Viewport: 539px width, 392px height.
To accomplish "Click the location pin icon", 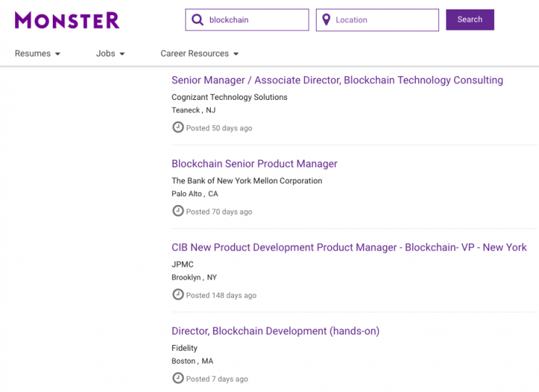I will tap(326, 20).
